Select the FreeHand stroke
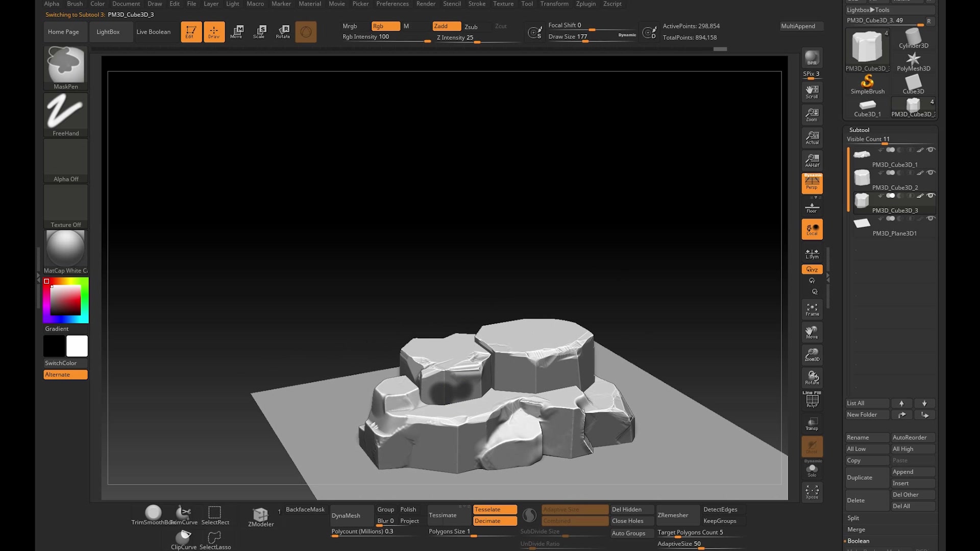The image size is (980, 551). [65, 112]
